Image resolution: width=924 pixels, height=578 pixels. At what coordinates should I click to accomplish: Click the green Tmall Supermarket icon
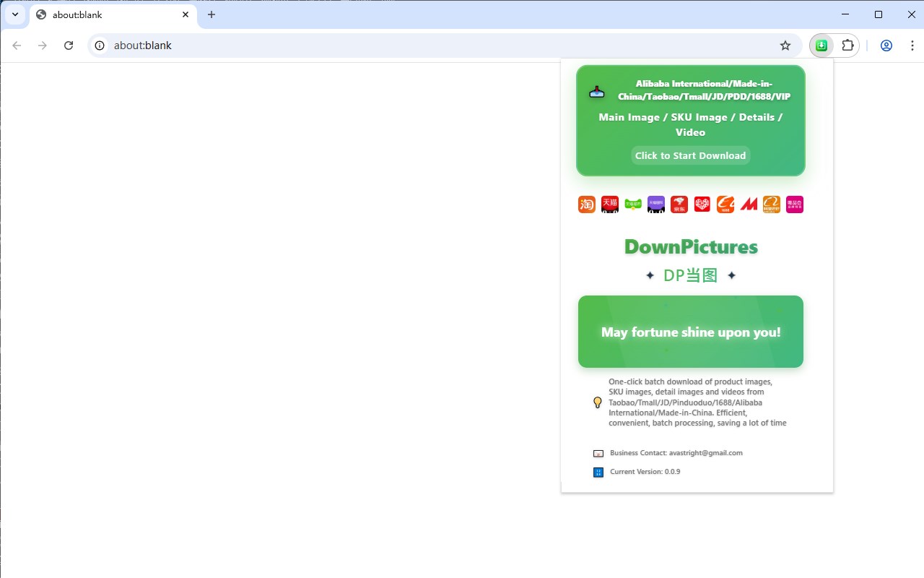tap(633, 204)
